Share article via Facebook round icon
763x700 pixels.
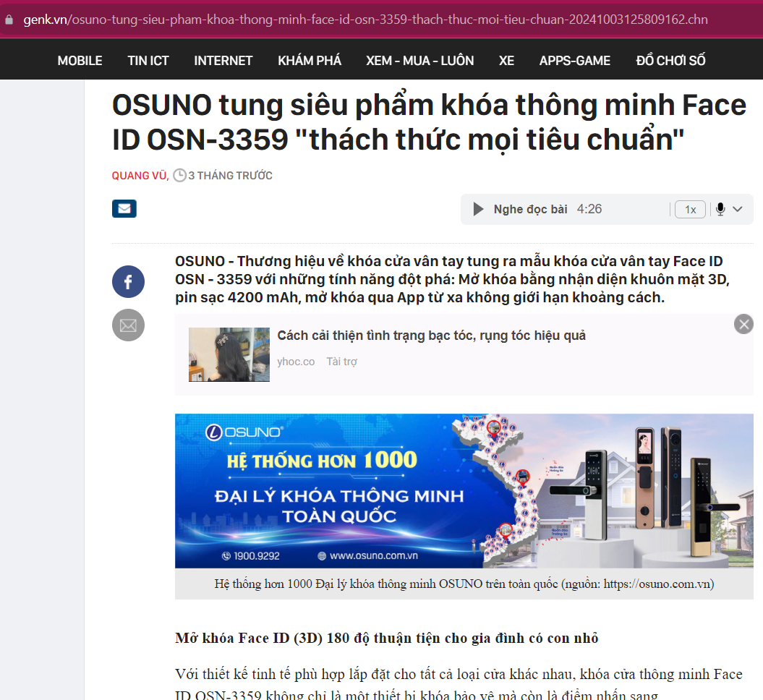(129, 281)
